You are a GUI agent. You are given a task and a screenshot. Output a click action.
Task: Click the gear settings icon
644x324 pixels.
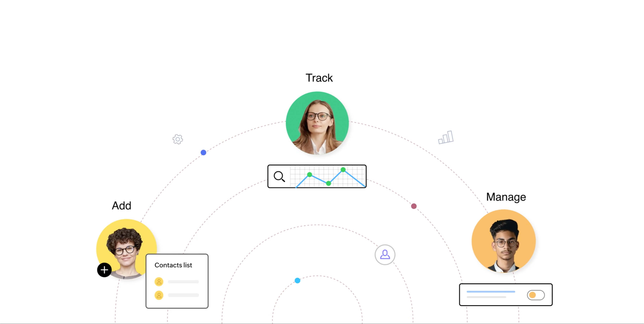tap(177, 139)
